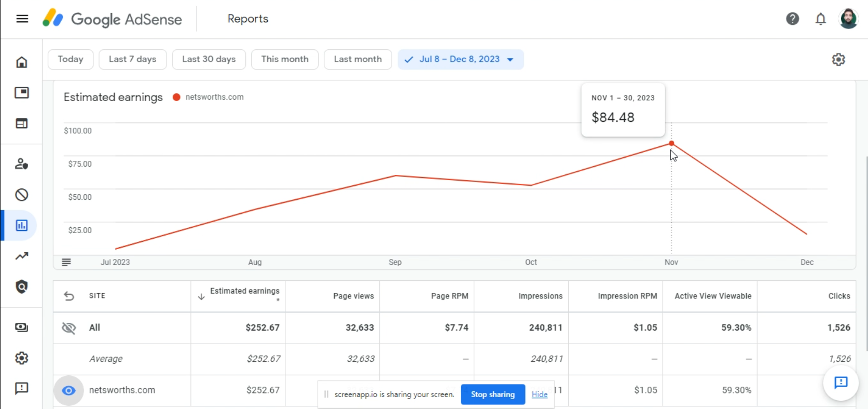Screen dimensions: 868x409
Task: Open the account profile avatar
Action: (x=848, y=19)
